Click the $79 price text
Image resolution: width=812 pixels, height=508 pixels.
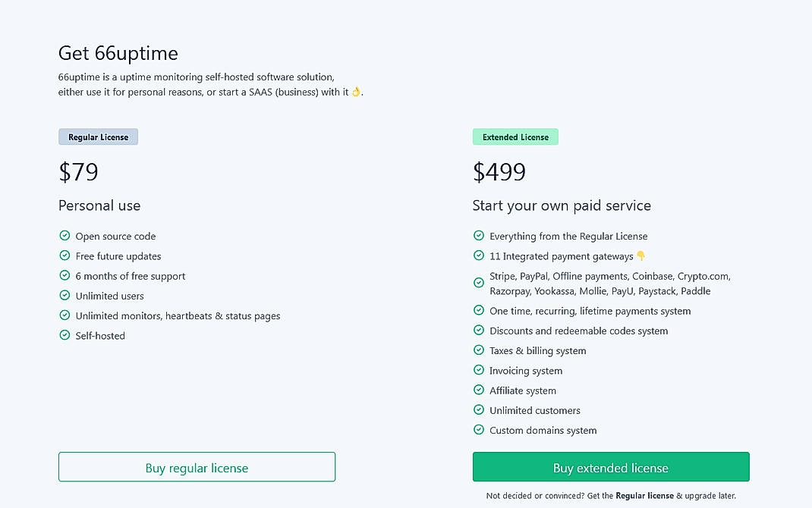click(78, 172)
